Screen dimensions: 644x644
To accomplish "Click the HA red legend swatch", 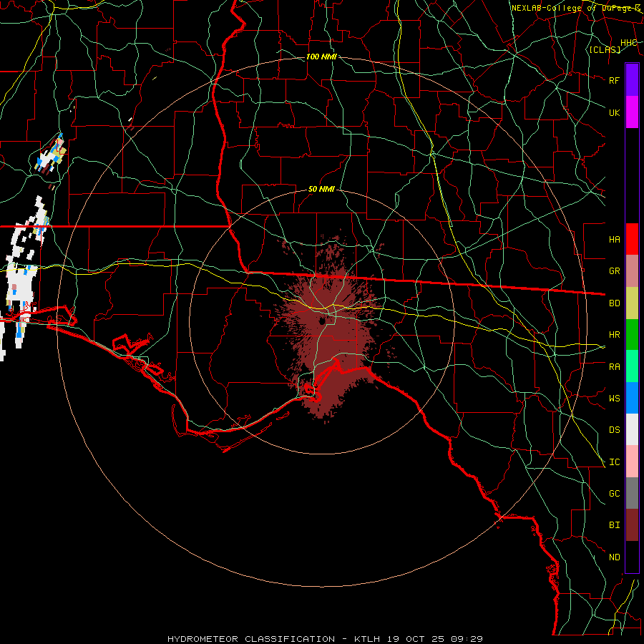I will click(632, 239).
